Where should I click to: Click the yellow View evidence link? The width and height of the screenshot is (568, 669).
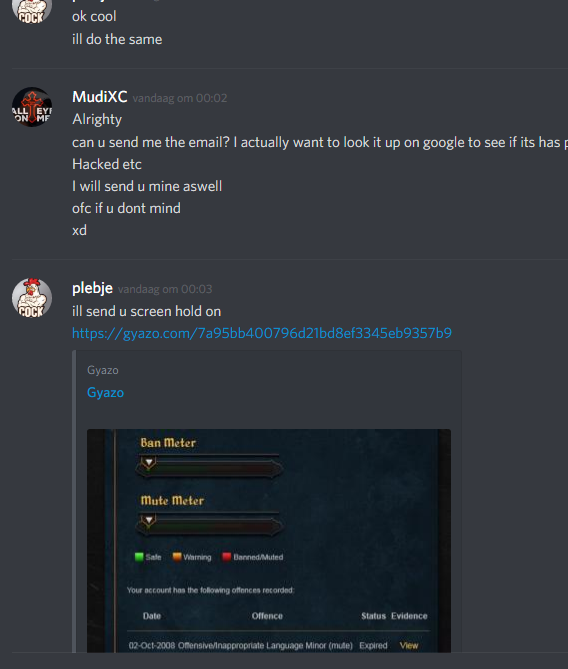tap(409, 646)
